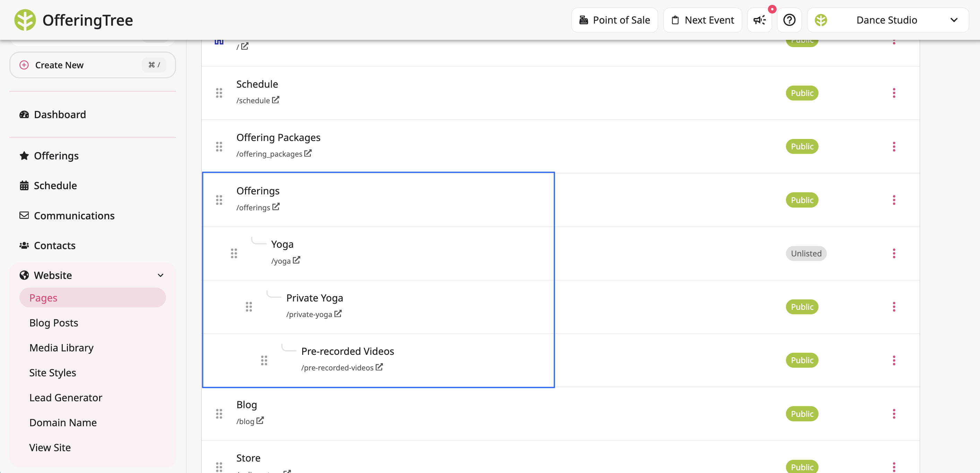Open the external link icon next to /yoga
Screen dimensions: 980x473
click(297, 260)
